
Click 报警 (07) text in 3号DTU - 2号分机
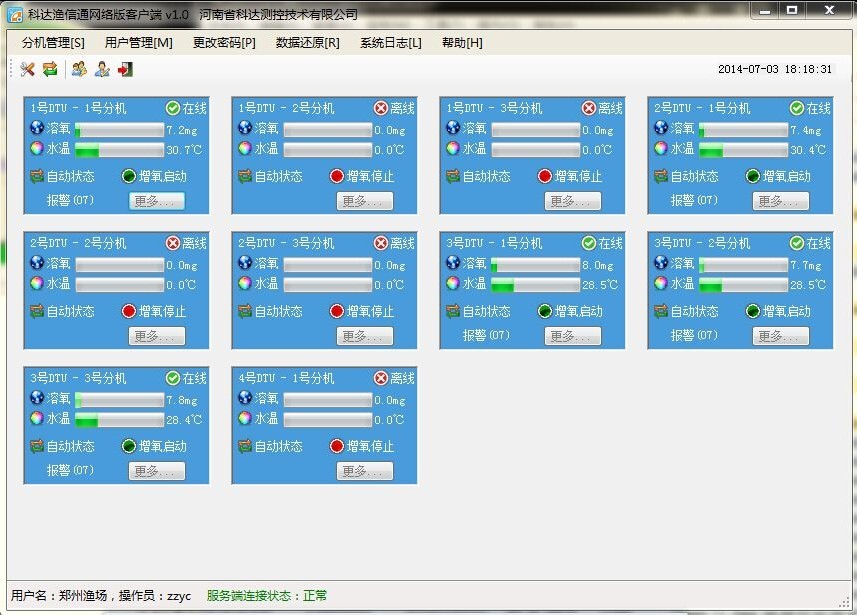(694, 335)
